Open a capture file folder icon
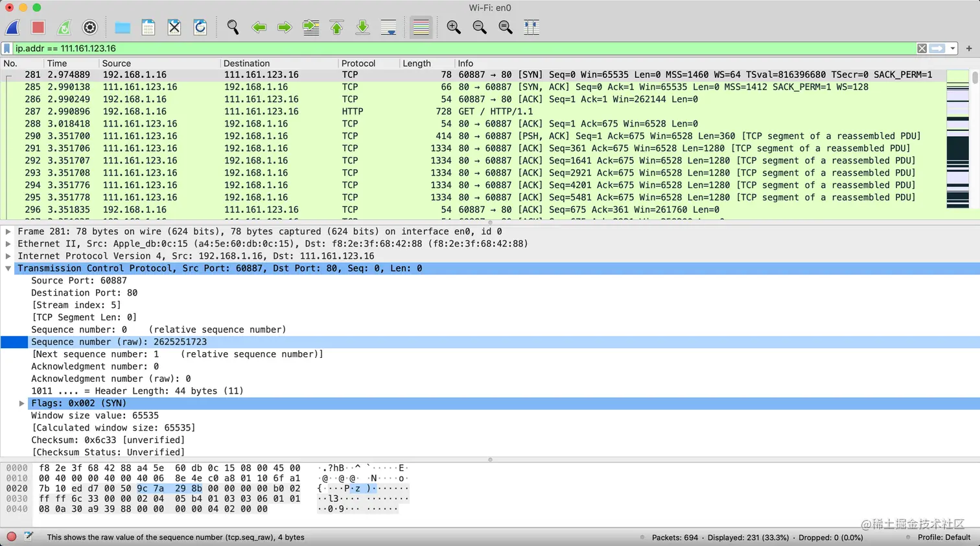 (x=122, y=27)
